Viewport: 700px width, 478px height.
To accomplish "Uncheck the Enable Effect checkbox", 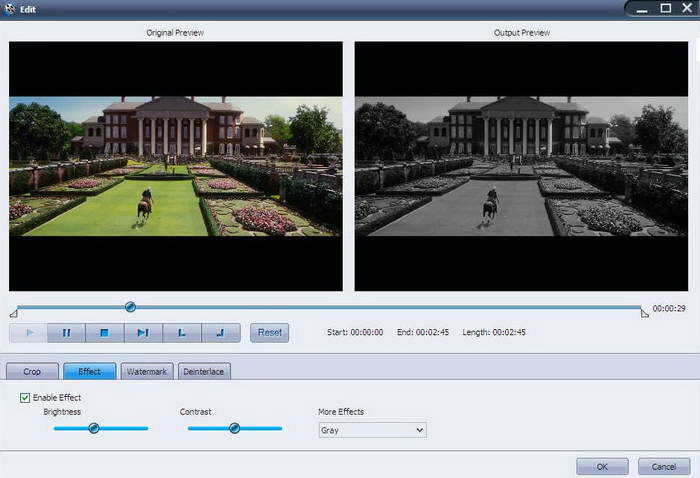I will 25,398.
